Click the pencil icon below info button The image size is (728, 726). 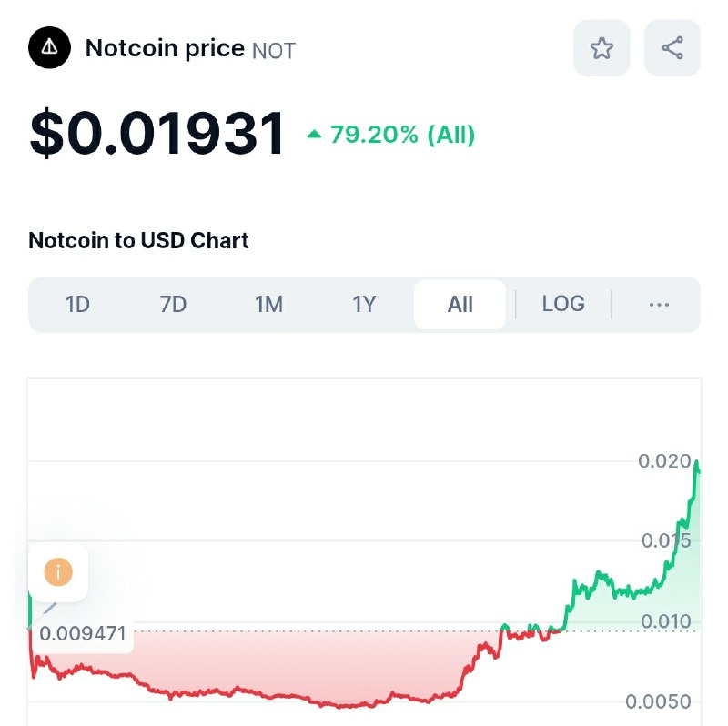coord(50,608)
